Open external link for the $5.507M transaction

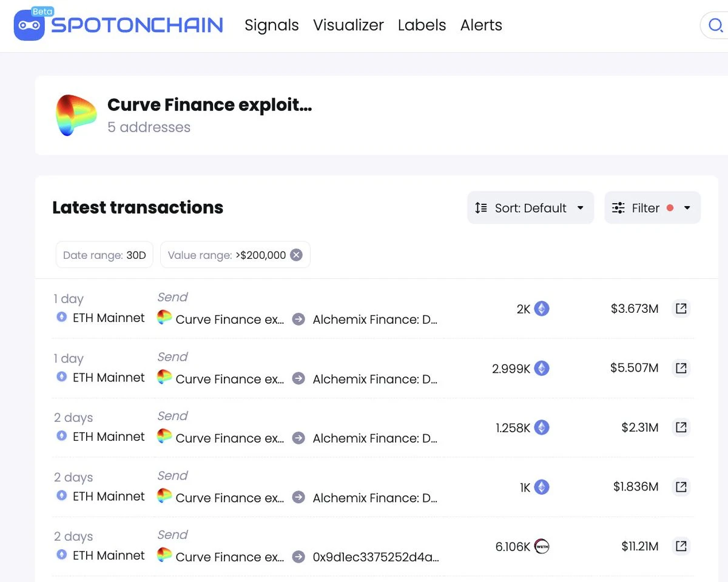click(x=681, y=368)
